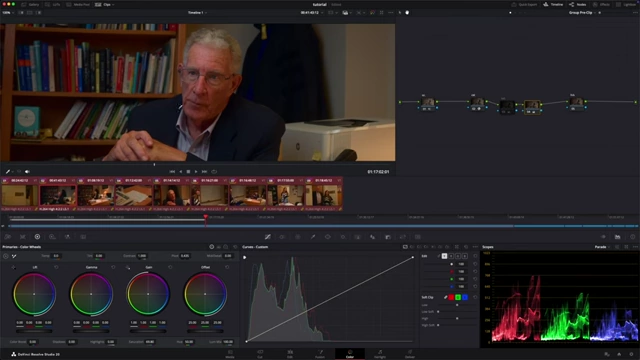The width and height of the screenshot is (640, 360).
Task: Switch to the Deliver page
Action: click(409, 354)
